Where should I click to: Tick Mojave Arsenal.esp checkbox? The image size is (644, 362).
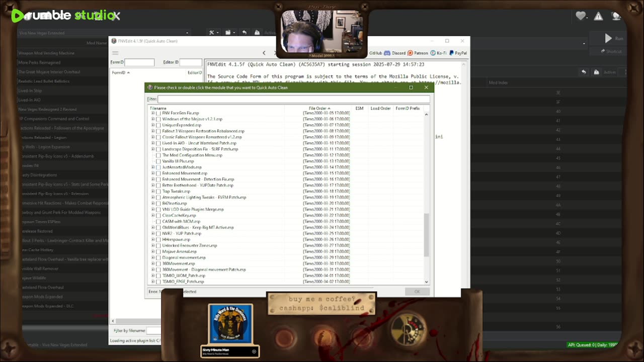158,252
